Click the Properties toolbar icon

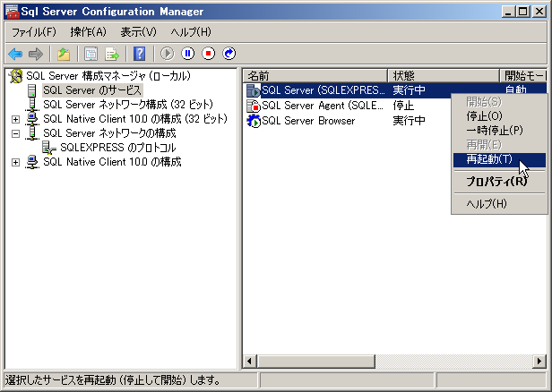(91, 54)
